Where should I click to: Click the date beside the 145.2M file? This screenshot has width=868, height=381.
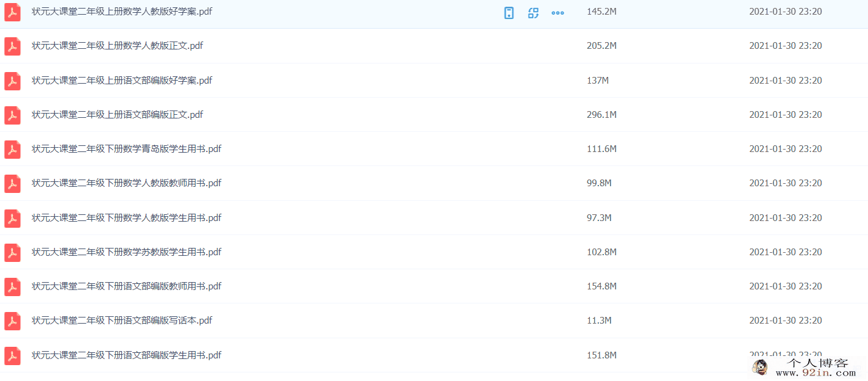(x=786, y=12)
